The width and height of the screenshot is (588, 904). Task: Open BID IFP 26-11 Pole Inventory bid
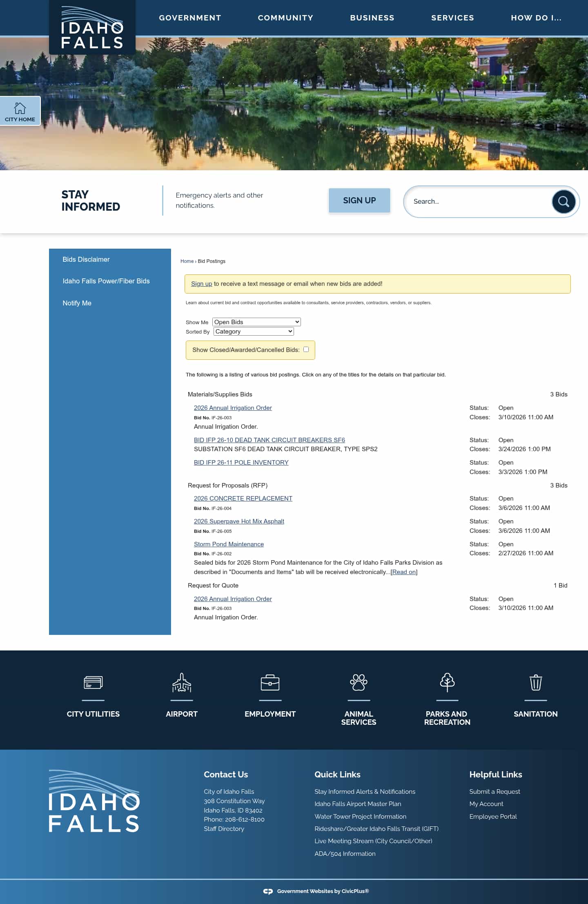click(x=241, y=462)
